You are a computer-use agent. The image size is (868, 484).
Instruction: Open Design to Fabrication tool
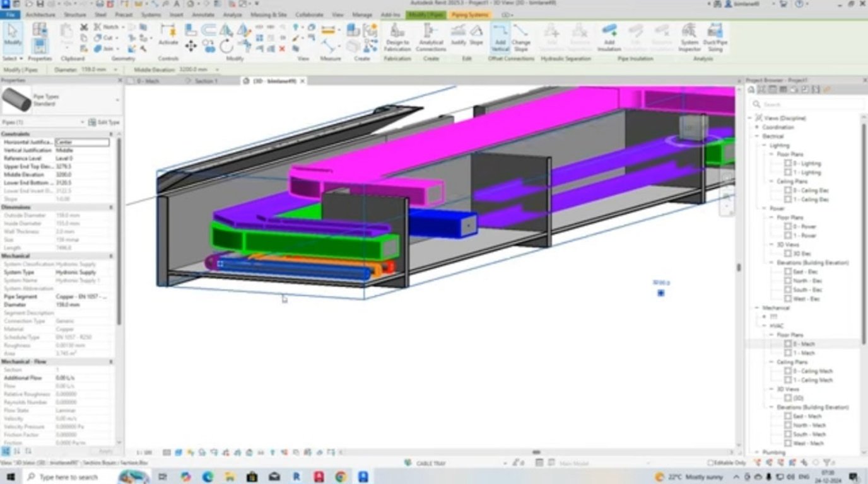(x=397, y=37)
